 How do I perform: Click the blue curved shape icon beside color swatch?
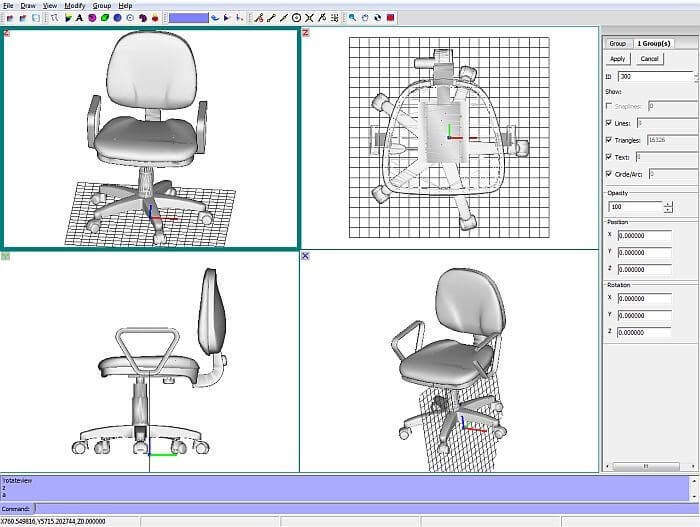tap(215, 18)
